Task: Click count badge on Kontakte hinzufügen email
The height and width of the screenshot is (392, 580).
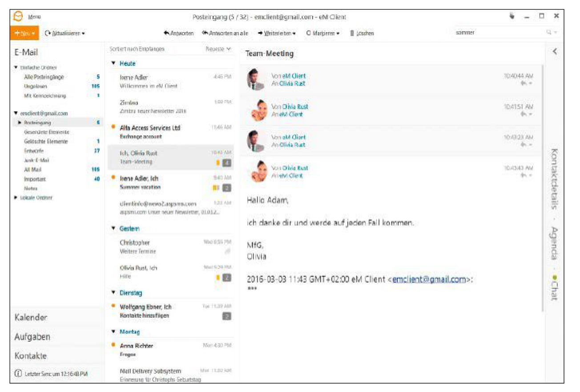Action: point(227,316)
